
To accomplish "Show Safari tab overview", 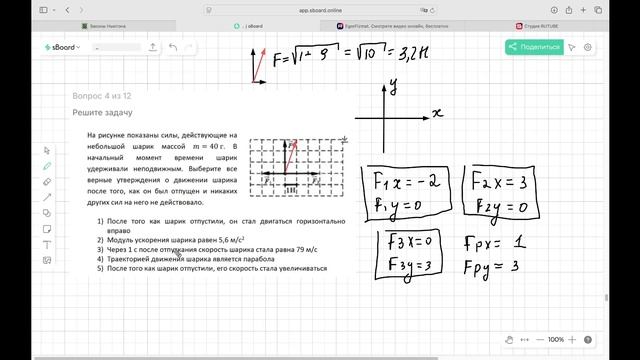I will pyautogui.click(x=598, y=10).
